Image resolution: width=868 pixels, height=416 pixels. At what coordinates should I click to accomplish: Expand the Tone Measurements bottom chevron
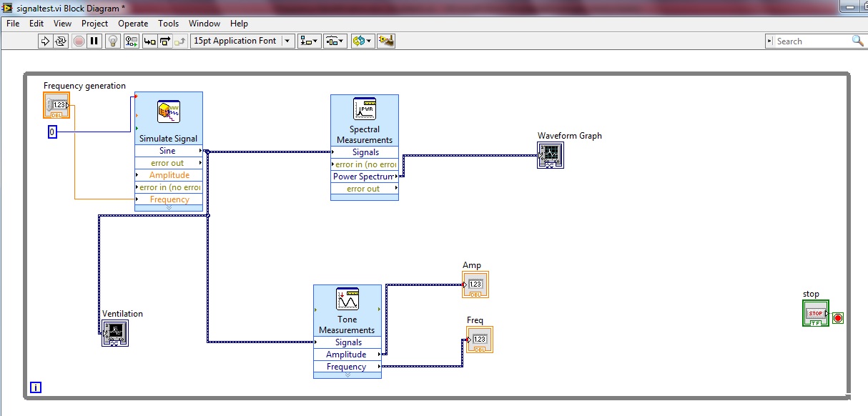347,375
